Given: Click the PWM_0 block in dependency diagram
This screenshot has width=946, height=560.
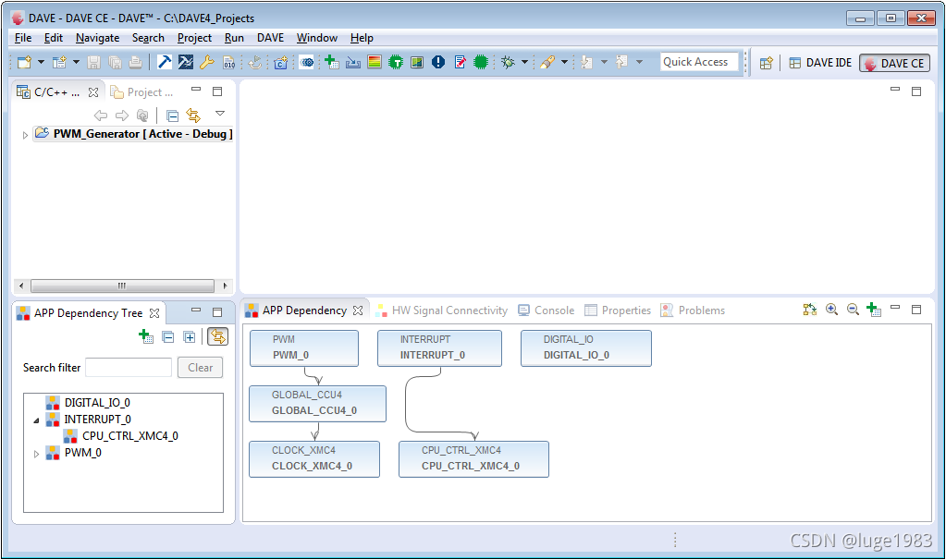Looking at the screenshot, I should click(304, 347).
